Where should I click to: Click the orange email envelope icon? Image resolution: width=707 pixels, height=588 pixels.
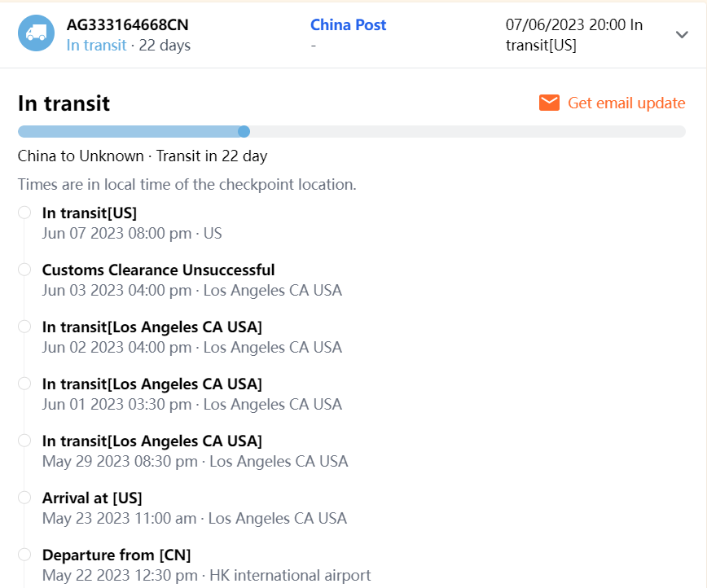pyautogui.click(x=549, y=103)
